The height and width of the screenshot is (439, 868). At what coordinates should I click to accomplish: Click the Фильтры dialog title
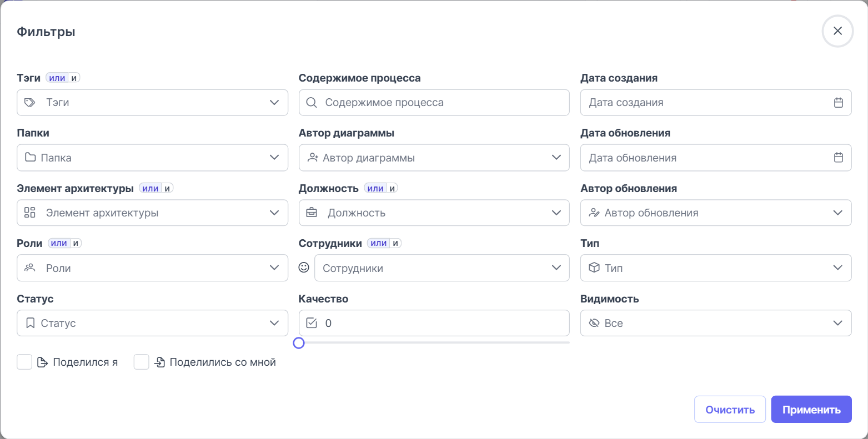46,32
